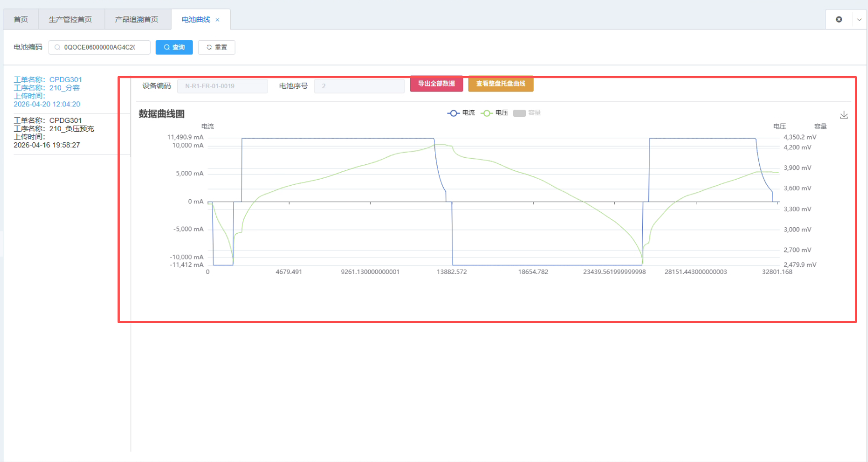The height and width of the screenshot is (462, 868).
Task: Click the 9261.130000000001 x-axis tick label
Action: click(370, 272)
